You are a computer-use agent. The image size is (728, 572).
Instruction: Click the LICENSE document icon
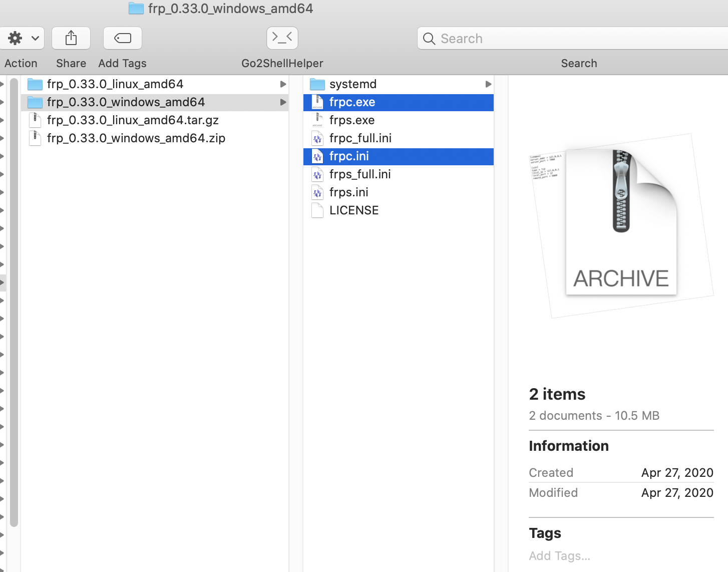(x=317, y=210)
